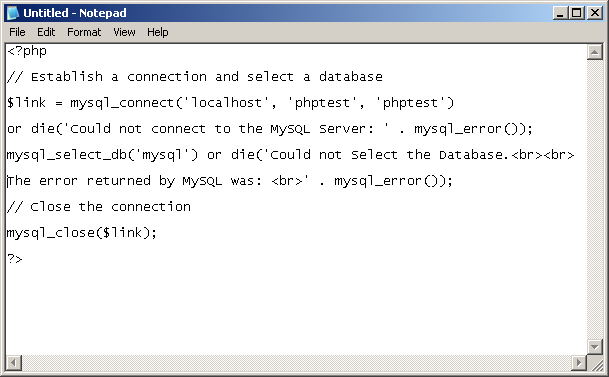Close the Untitled Notepad window
Viewport: 609px width, 377px height.
(x=595, y=13)
